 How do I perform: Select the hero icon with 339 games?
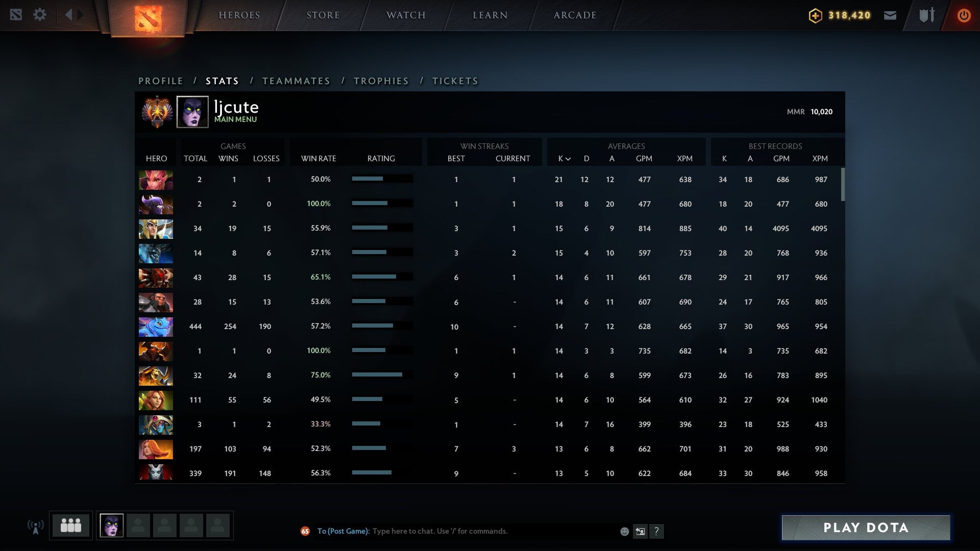(156, 472)
